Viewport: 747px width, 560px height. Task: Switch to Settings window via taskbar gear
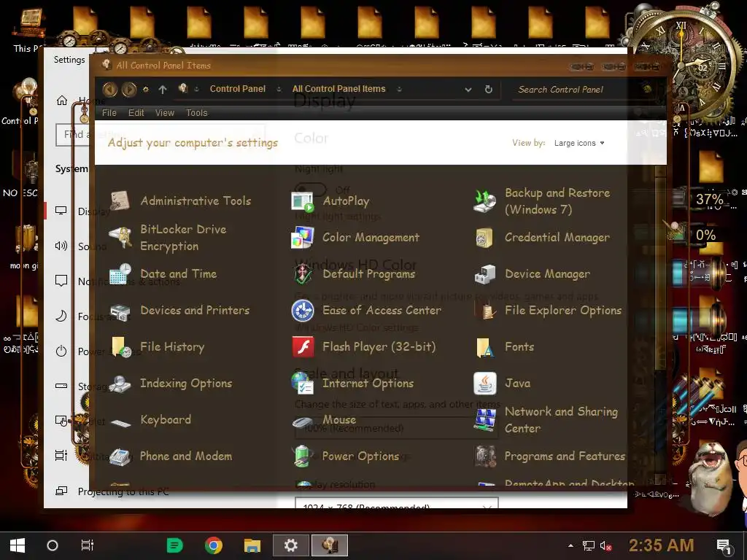tap(290, 545)
